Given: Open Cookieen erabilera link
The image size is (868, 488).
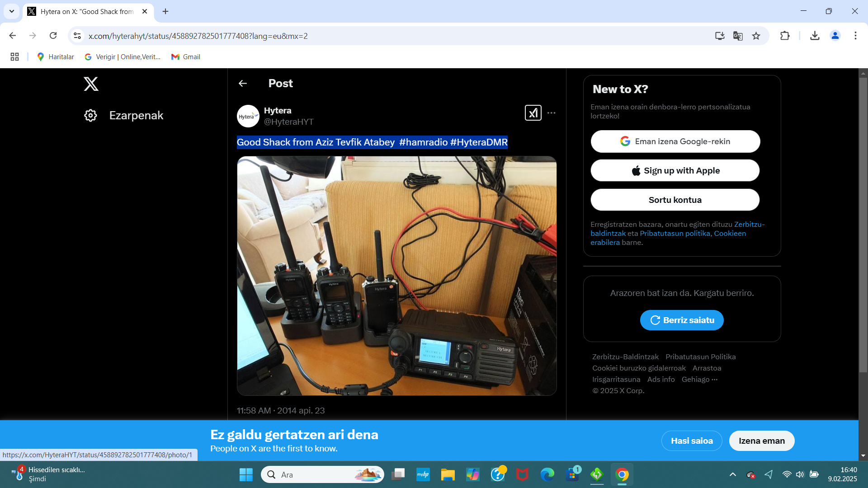Looking at the screenshot, I should click(730, 233).
